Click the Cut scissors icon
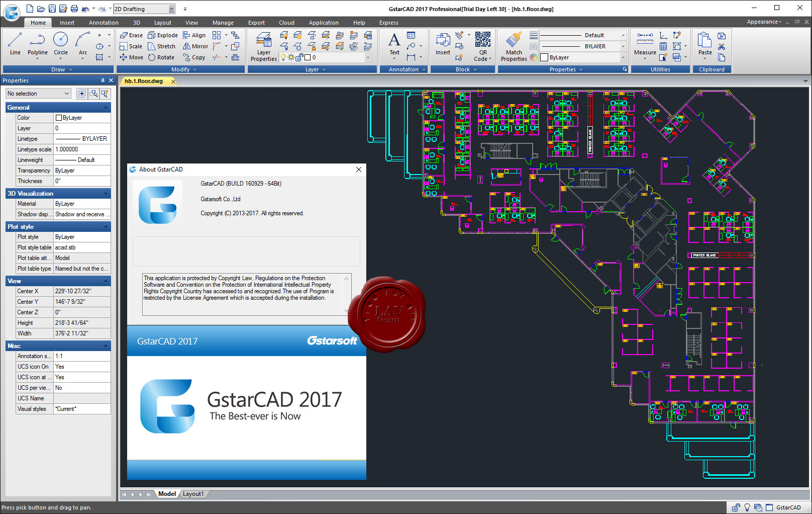 [x=722, y=46]
